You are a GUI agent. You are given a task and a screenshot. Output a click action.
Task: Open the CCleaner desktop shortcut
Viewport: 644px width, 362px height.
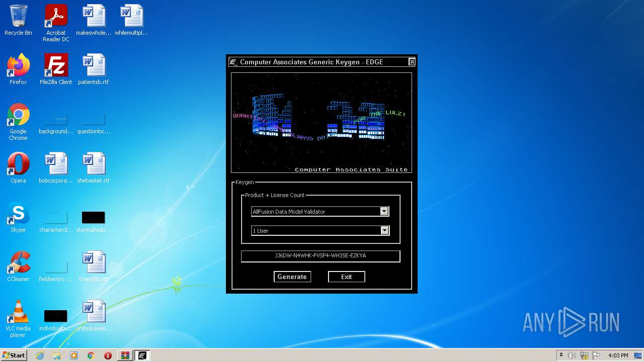click(x=18, y=266)
